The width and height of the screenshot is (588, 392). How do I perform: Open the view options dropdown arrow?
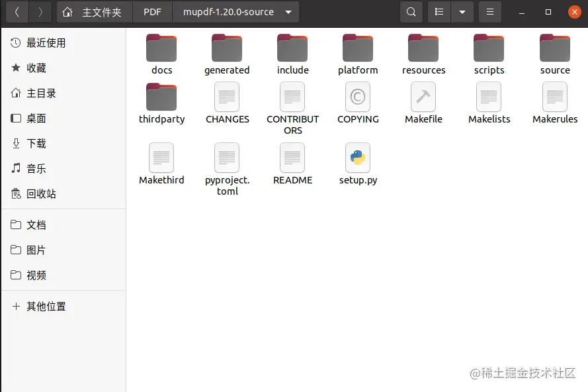(x=462, y=12)
